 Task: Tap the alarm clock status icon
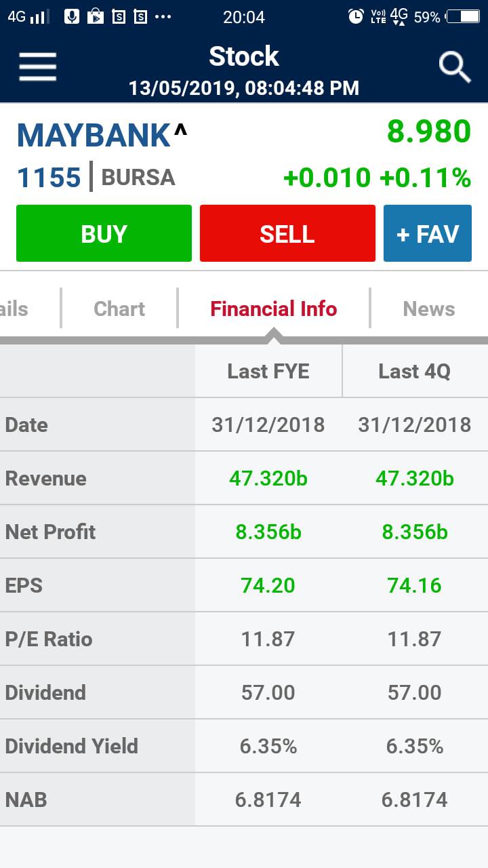click(x=356, y=16)
